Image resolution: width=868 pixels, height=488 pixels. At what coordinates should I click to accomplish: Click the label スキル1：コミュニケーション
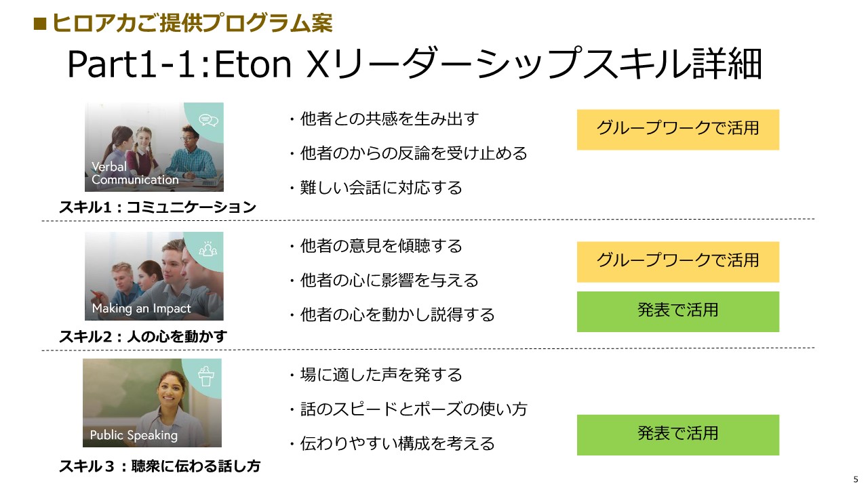157,207
